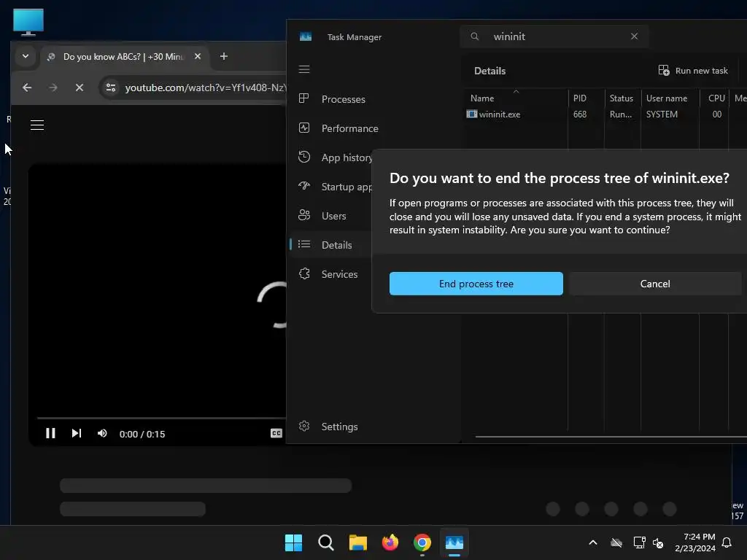Open Users page in Task Manager

point(332,215)
